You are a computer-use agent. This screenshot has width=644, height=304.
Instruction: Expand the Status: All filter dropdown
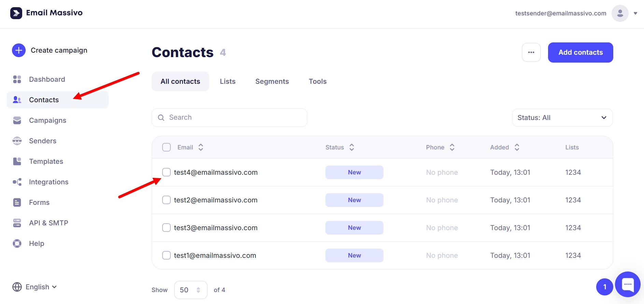[562, 118]
